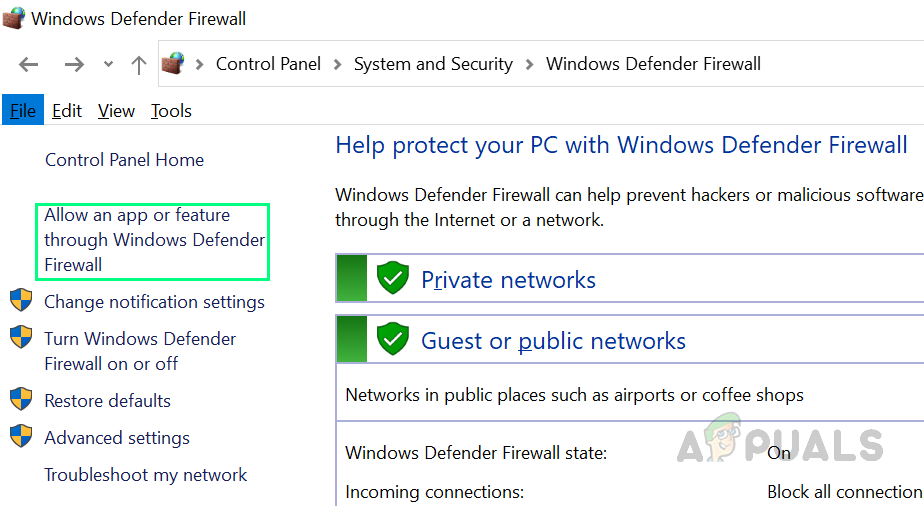Click the green shield next to Private networks
Image resolution: width=924 pixels, height=506 pixels.
pyautogui.click(x=393, y=279)
